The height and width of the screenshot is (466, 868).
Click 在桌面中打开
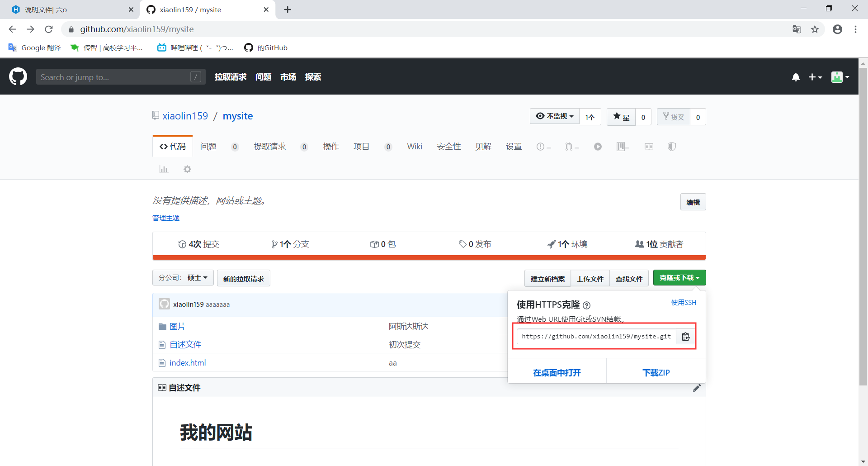click(x=557, y=373)
